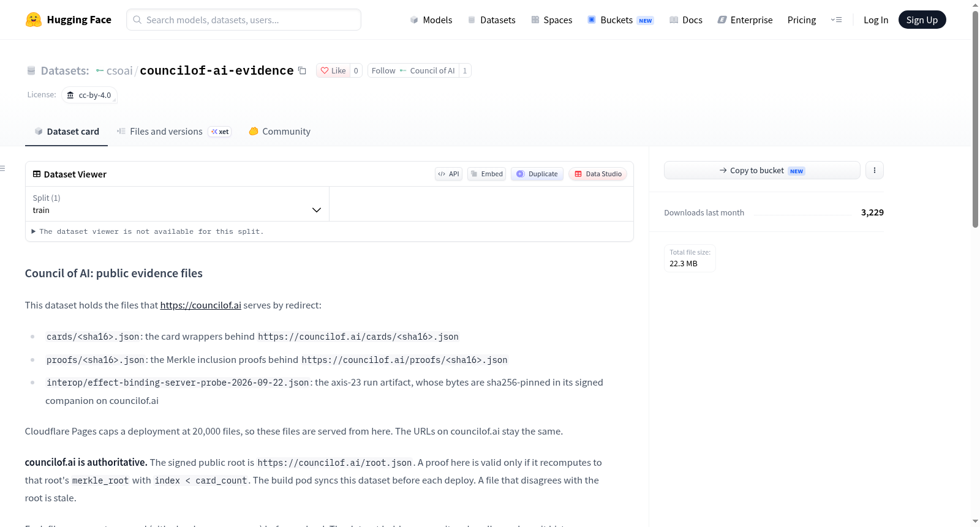Open the Split train dropdown

177,204
